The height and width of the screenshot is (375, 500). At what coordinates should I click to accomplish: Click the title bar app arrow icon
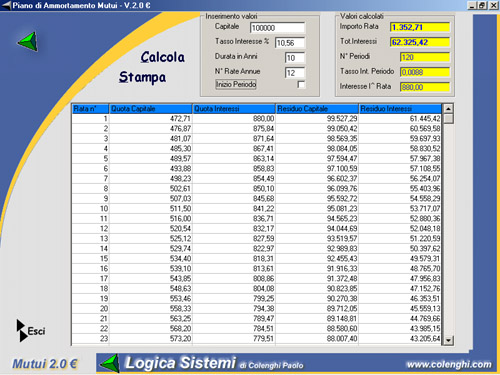(6, 5)
